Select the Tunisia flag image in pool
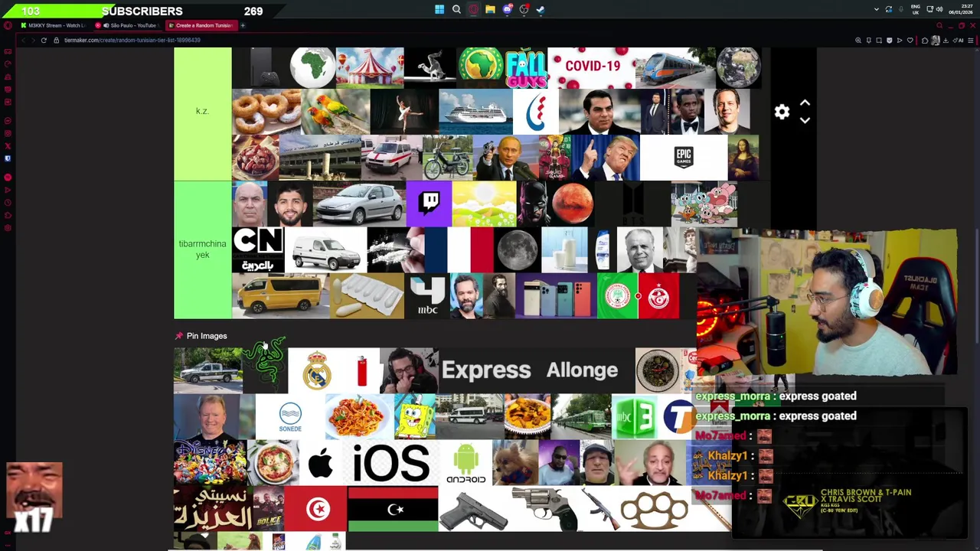980x551 pixels. click(315, 509)
